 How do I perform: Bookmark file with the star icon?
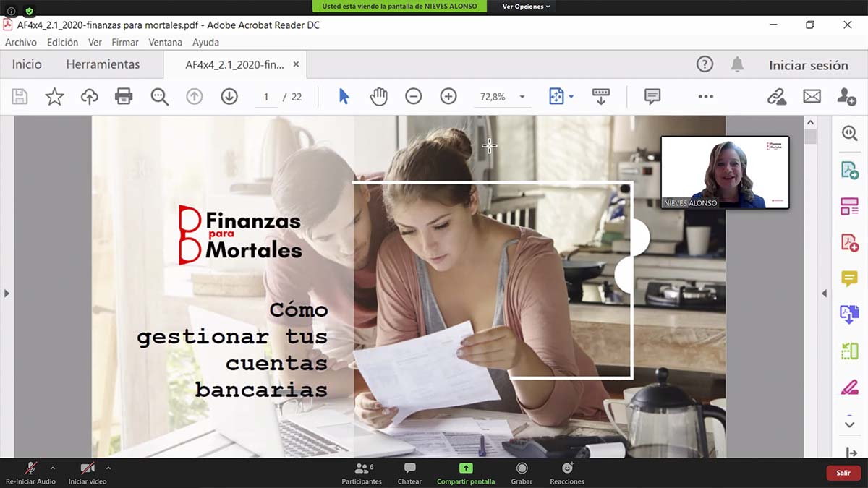pos(54,96)
